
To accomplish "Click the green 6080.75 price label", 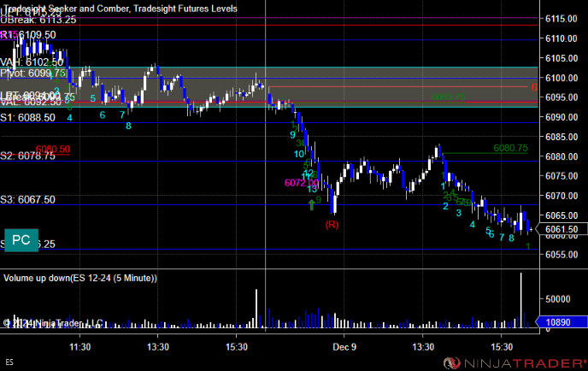I will tap(510, 148).
